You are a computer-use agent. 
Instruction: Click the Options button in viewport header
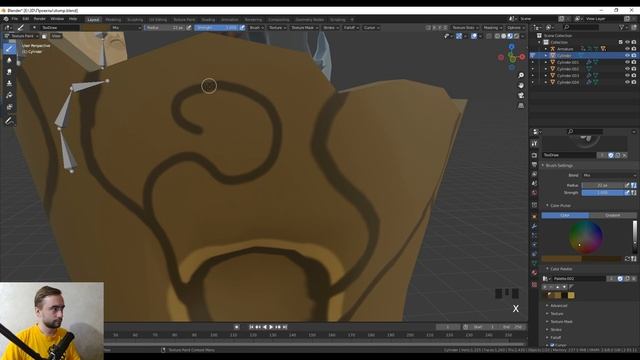coord(515,28)
